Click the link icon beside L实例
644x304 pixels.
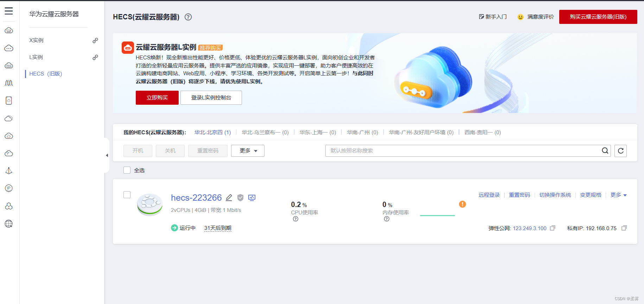point(95,57)
